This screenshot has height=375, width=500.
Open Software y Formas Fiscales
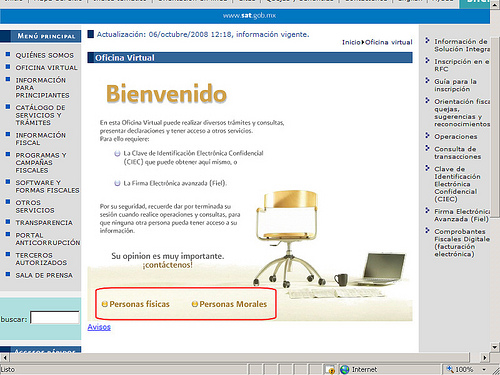pos(47,186)
